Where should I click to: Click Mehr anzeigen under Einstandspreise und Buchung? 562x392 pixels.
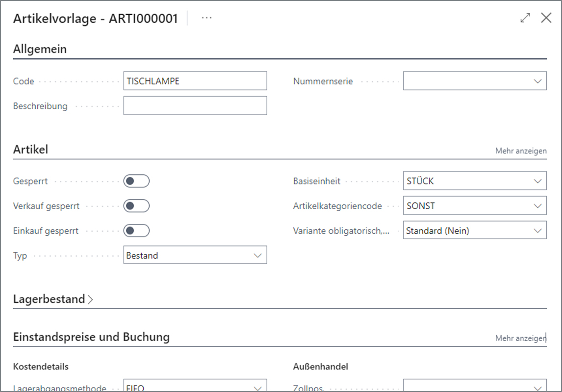[521, 338]
